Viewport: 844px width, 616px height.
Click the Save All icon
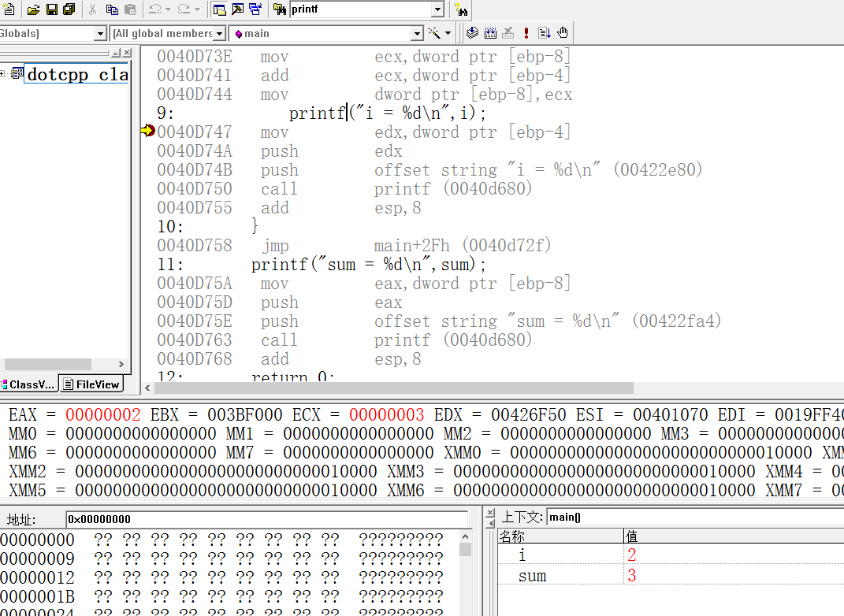click(x=69, y=9)
